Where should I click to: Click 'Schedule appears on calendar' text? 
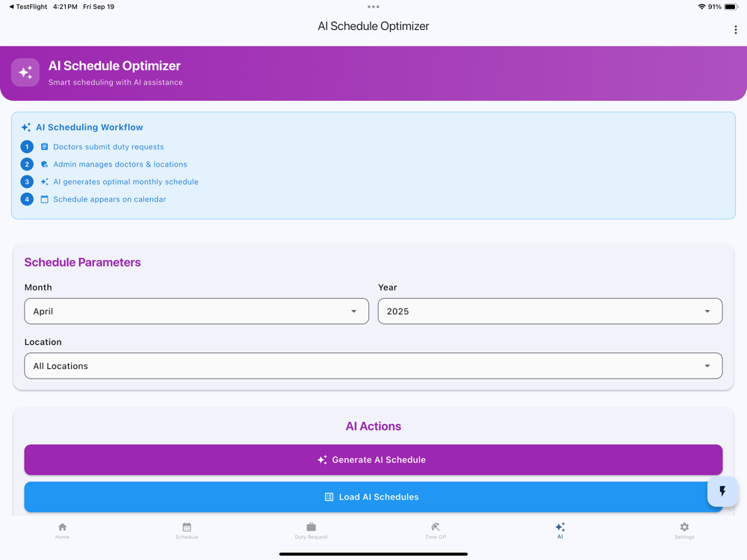click(110, 199)
